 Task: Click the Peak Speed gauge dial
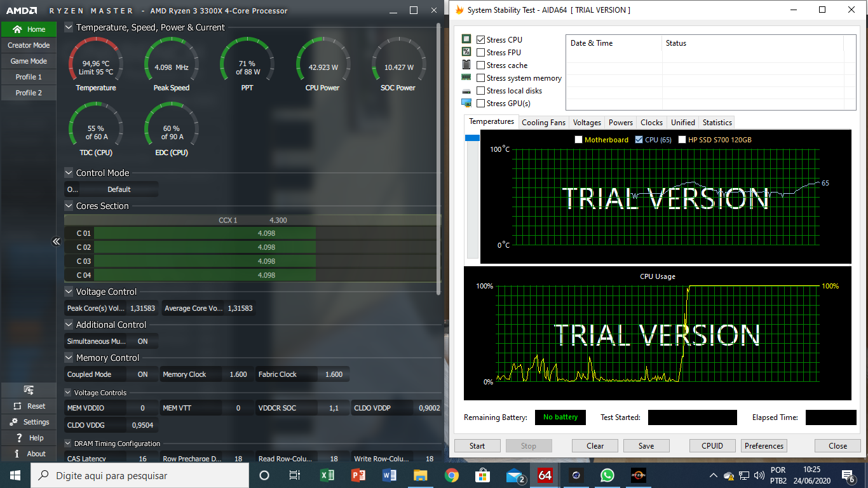pyautogui.click(x=172, y=61)
